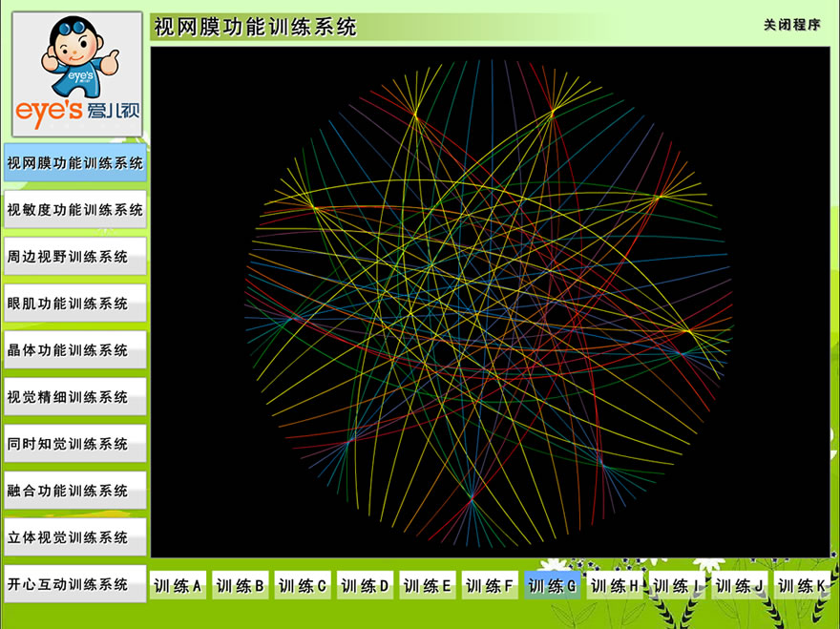
Task: Select 训练 J exercise
Action: [x=740, y=585]
